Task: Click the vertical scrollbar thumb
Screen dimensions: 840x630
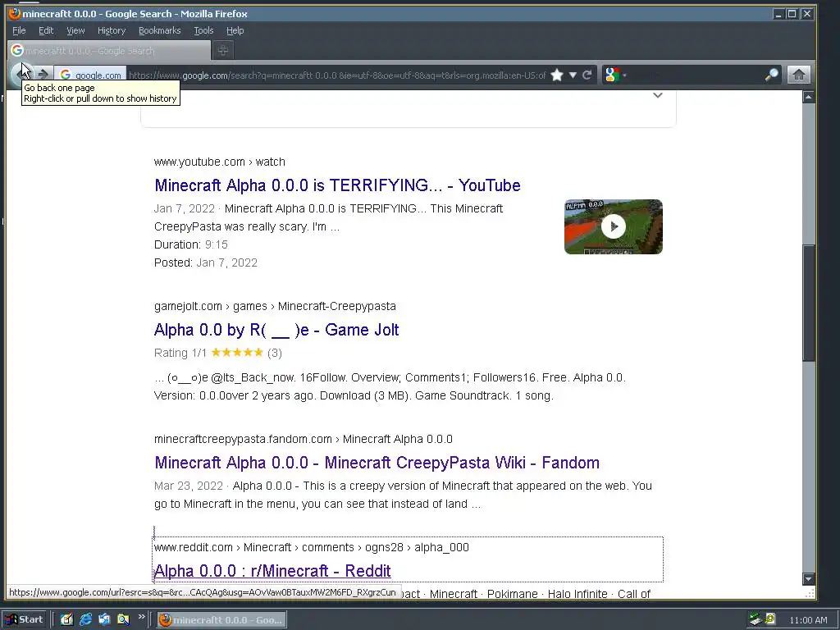Action: coord(808,304)
